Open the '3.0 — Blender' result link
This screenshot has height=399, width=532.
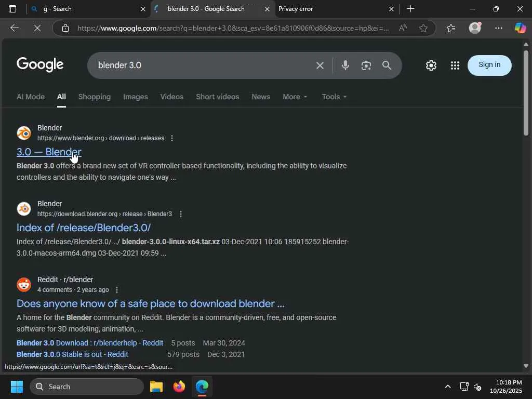pos(49,152)
